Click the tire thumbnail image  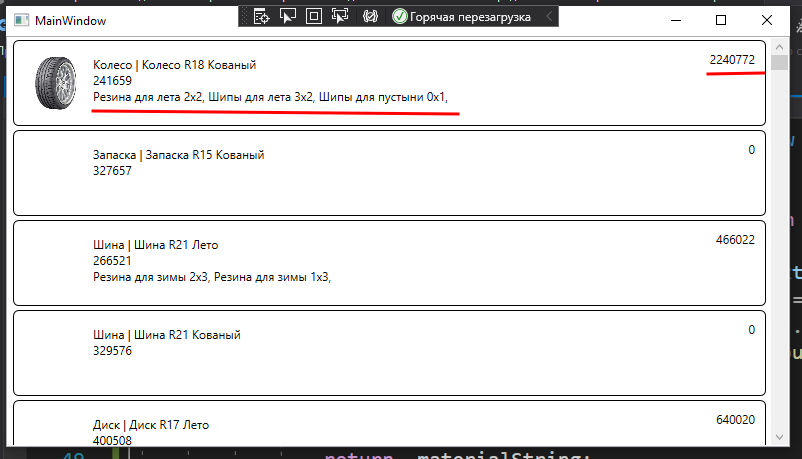point(53,82)
